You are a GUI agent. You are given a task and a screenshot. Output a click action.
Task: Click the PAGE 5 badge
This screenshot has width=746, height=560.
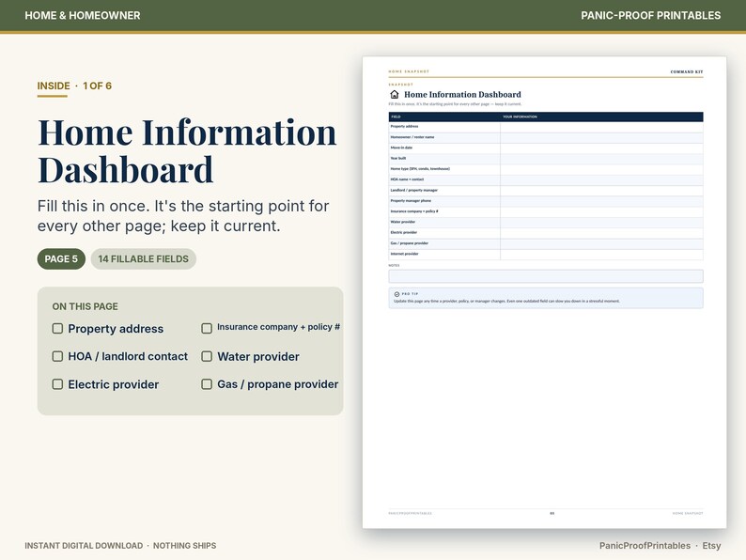[x=61, y=258]
